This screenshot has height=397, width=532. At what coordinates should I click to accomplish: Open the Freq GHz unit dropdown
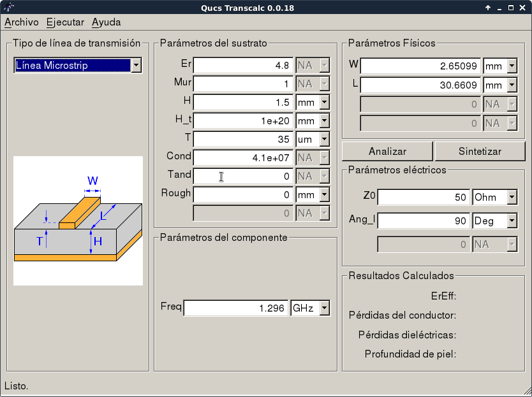[x=324, y=308]
